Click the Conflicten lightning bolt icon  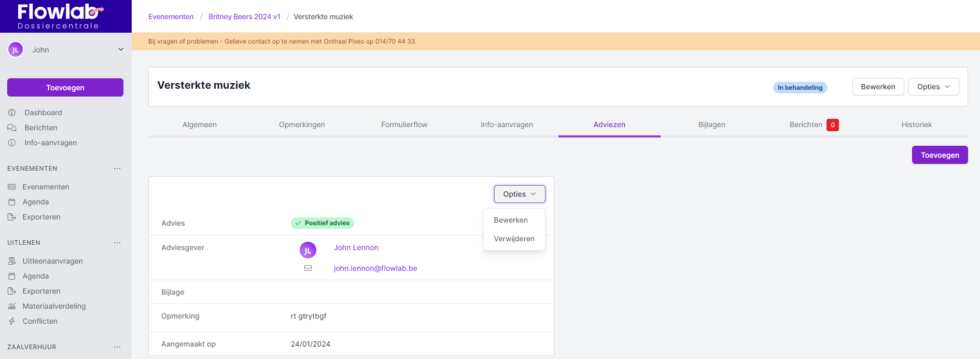[x=12, y=321]
